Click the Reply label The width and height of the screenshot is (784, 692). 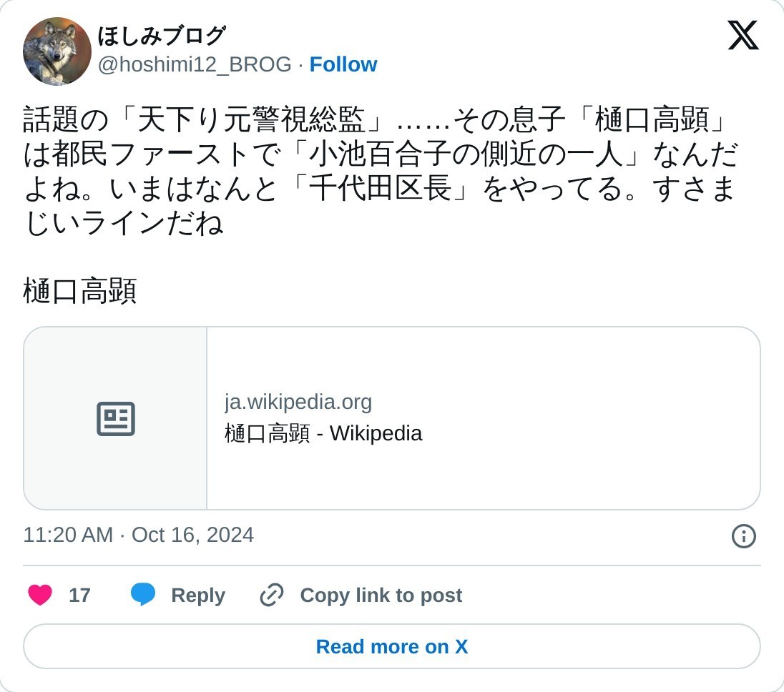point(198,595)
